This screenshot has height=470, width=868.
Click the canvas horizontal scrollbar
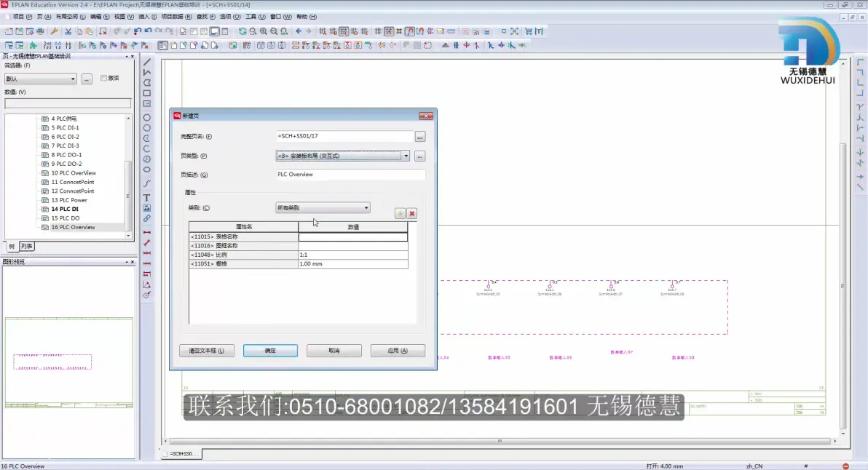pyautogui.click(x=500, y=441)
